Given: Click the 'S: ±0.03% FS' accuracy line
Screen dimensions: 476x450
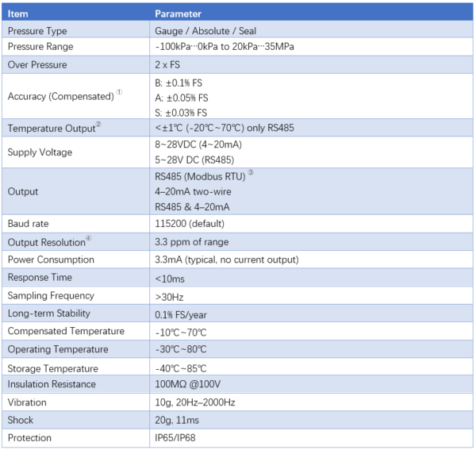Looking at the screenshot, I should pos(182,113).
